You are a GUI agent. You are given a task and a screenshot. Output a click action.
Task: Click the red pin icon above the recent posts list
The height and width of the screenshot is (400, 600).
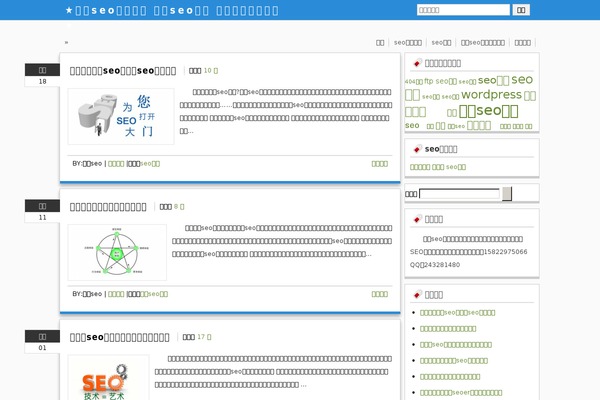[417, 294]
